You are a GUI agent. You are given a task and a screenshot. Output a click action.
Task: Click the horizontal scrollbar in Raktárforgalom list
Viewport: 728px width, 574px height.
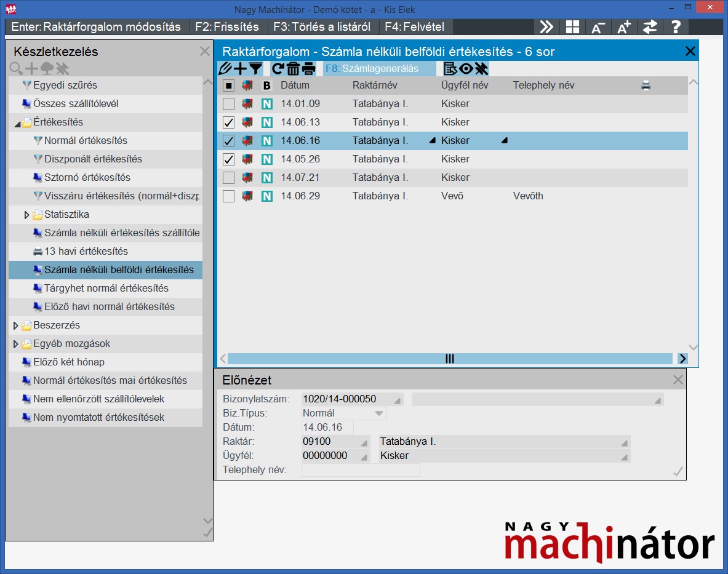[x=449, y=359]
